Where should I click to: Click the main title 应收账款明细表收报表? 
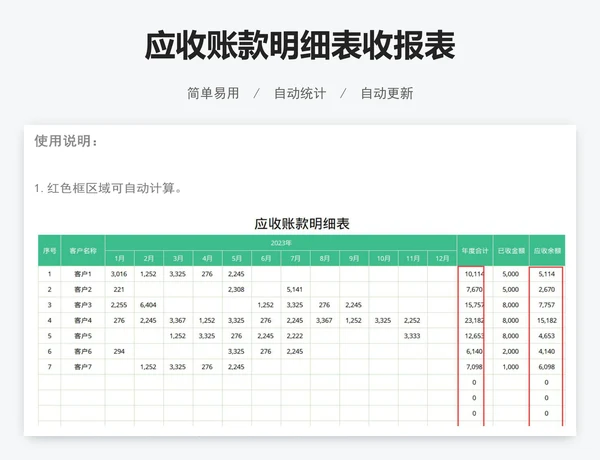[x=300, y=46]
